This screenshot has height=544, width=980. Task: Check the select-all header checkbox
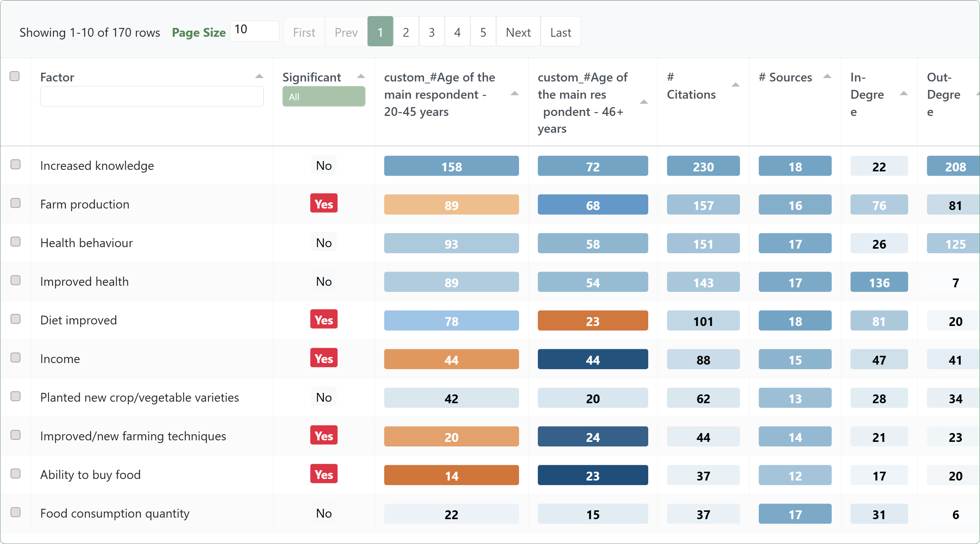tap(15, 76)
